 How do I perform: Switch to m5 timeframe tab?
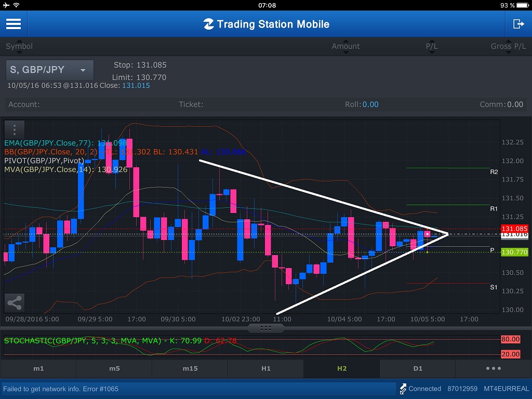(x=114, y=368)
